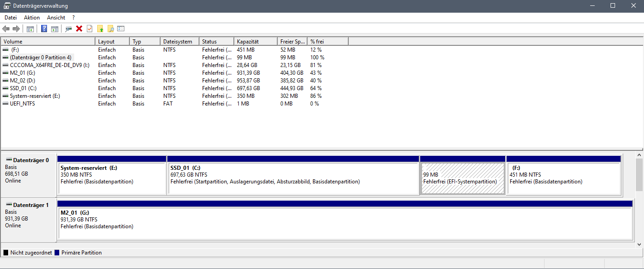Show the action pane using its toolbar icon
The width and height of the screenshot is (644, 269).
[54, 29]
